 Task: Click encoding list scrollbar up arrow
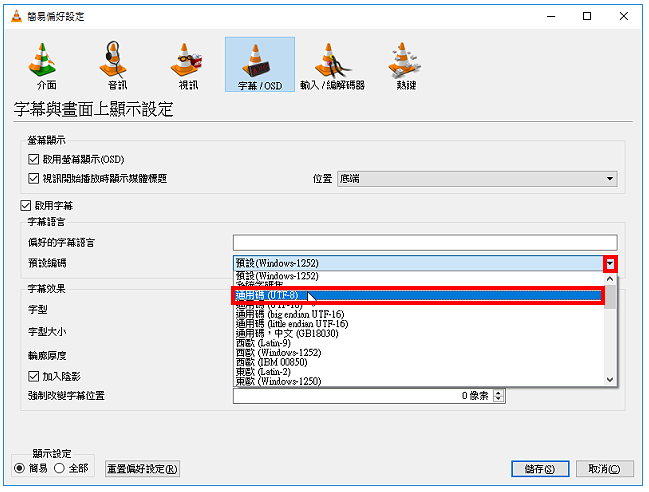(x=610, y=279)
